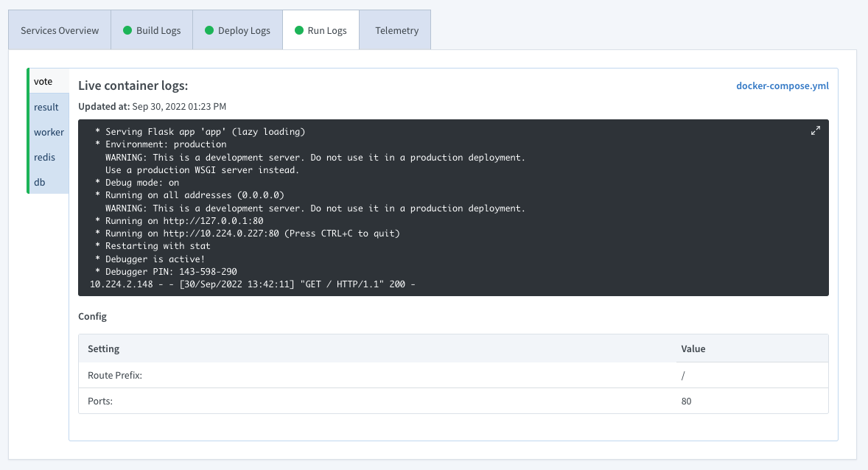Screen dimensions: 868x470
Task: Click the Route Prefix value '/'
Action: point(683,375)
